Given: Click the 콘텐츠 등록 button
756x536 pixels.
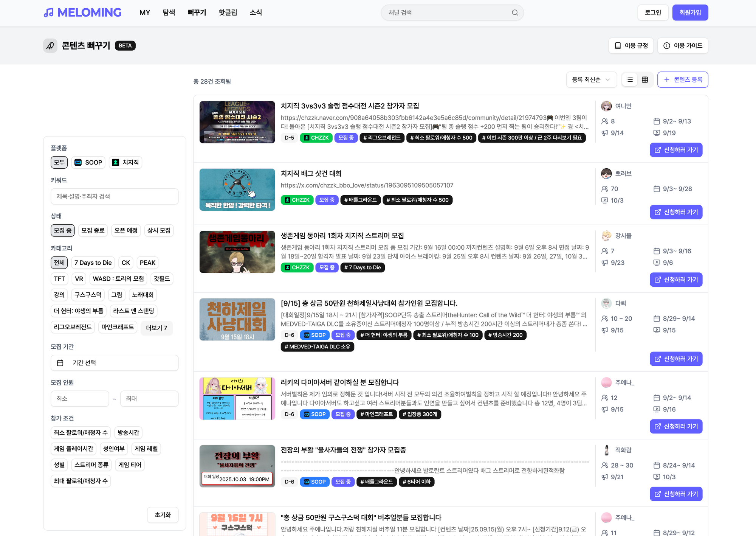Looking at the screenshot, I should click(x=682, y=80).
